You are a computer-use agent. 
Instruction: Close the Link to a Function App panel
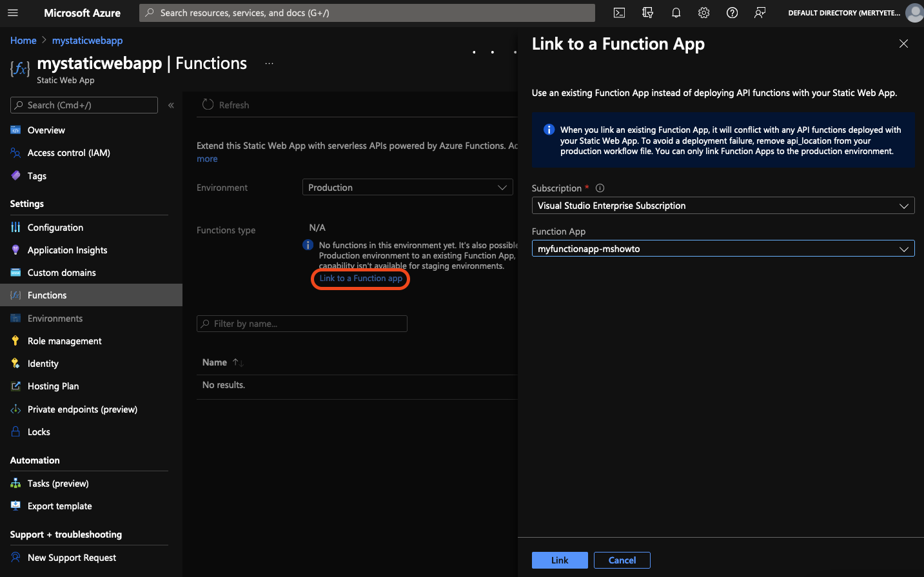[903, 44]
